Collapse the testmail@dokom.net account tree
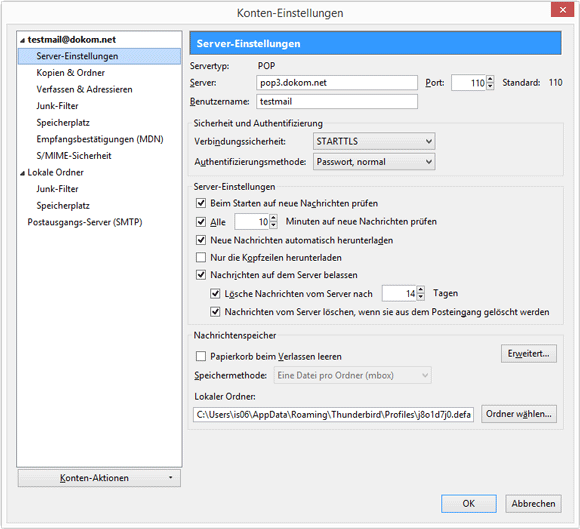This screenshot has width=580, height=529. click(22, 40)
